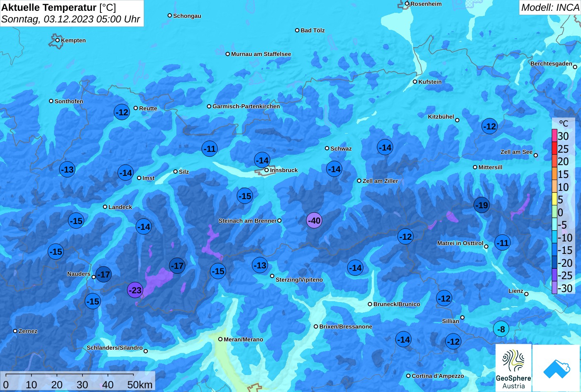Select the light blue -8 marker
Viewport: 581px width, 392px height.
pyautogui.click(x=501, y=329)
